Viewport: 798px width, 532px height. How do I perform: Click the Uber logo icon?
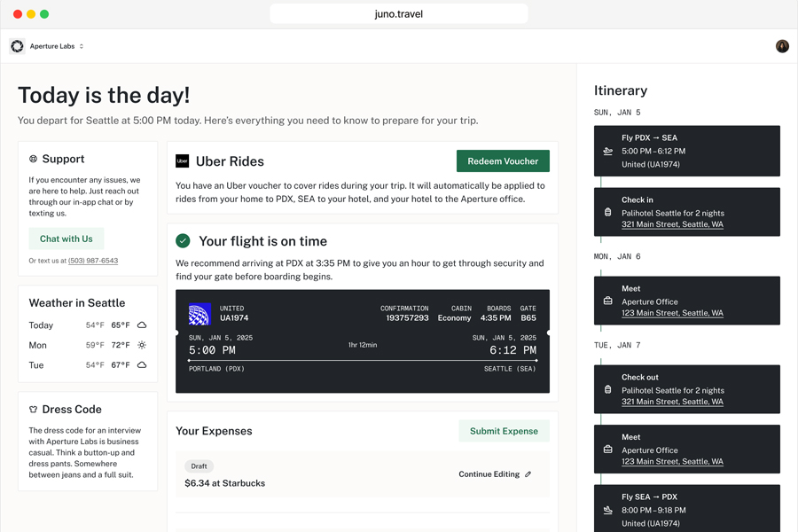[182, 161]
